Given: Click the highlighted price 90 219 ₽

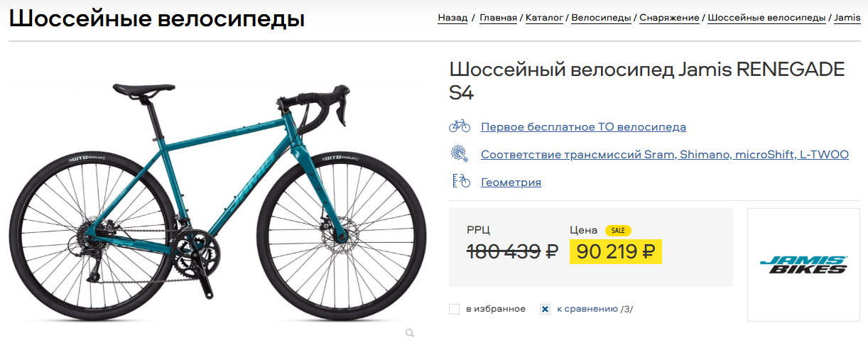Looking at the screenshot, I should pos(615,251).
